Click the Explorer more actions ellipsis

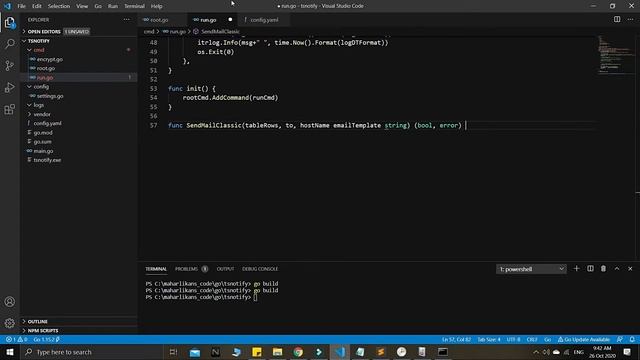click(x=127, y=20)
